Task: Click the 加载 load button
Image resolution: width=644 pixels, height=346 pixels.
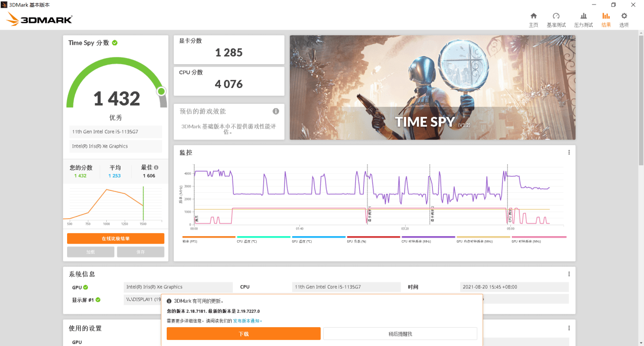Action: point(90,252)
